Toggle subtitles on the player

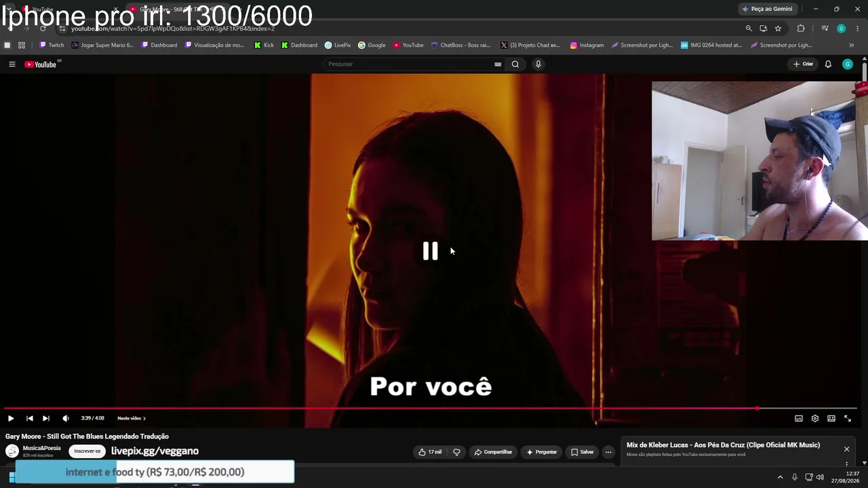799,418
